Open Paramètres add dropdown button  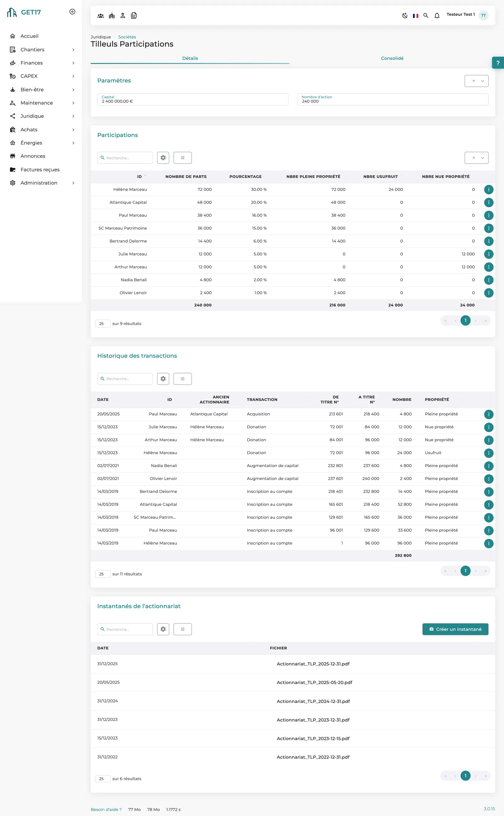(476, 81)
